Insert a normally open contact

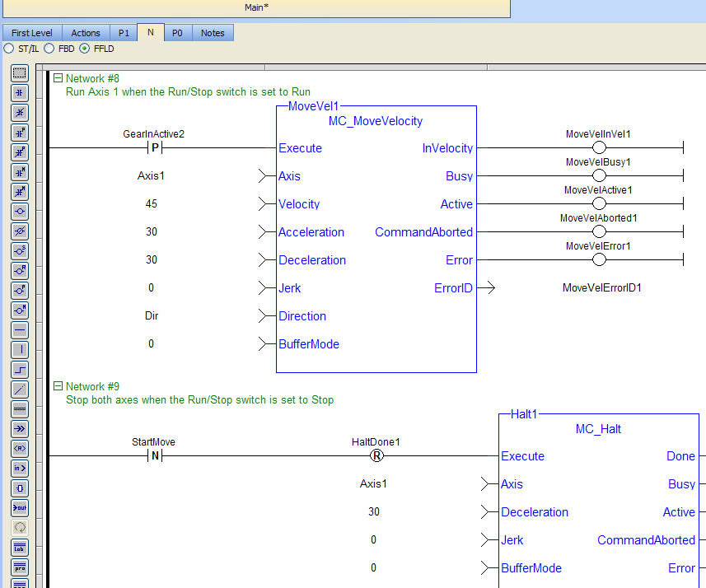[x=20, y=93]
